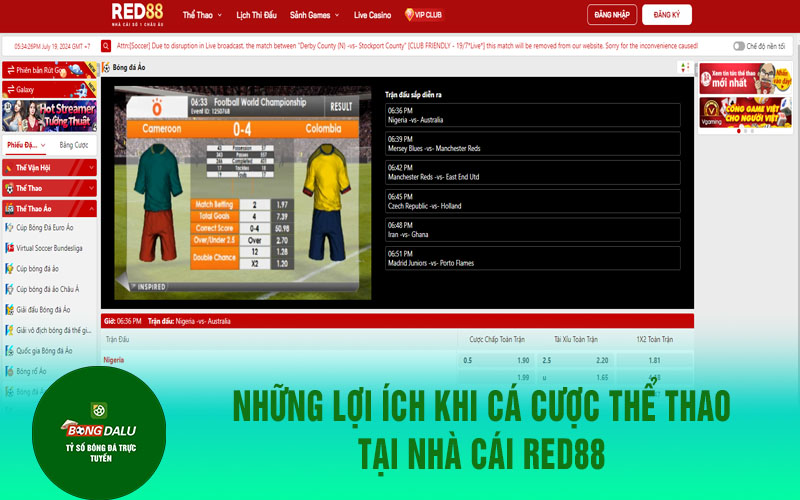Click the 1.90 handicap odds for Nigeria
Image resolution: width=800 pixels, height=500 pixels.
pos(523,360)
